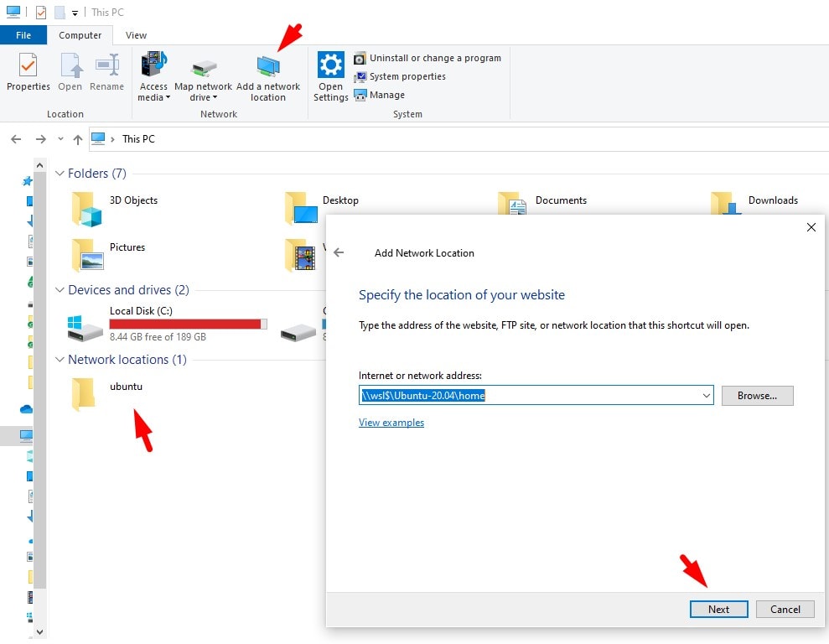Click the quick access new folder icon

point(60,13)
